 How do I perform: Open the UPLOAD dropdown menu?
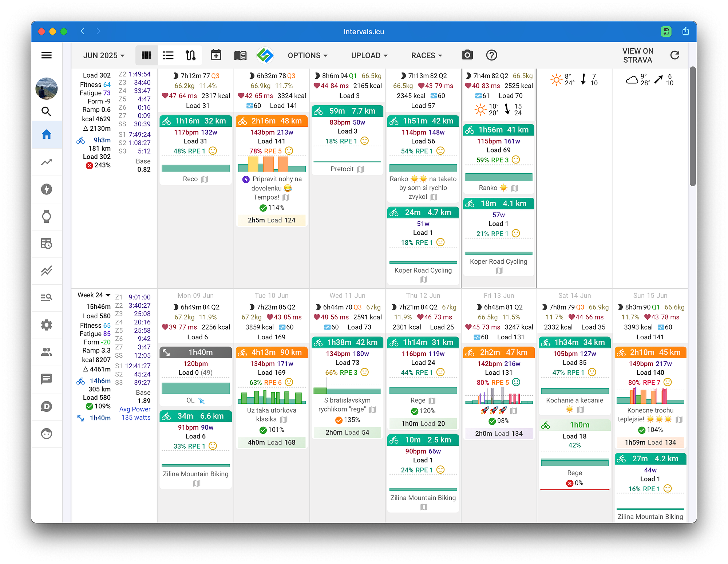pos(369,55)
